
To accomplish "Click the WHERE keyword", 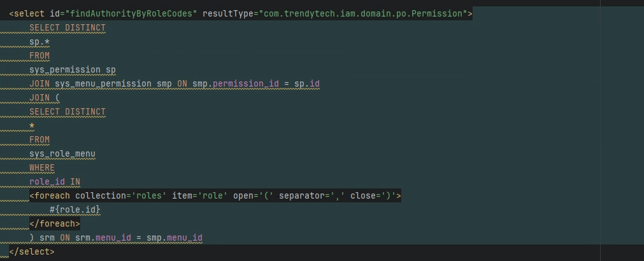I will pyautogui.click(x=42, y=167).
